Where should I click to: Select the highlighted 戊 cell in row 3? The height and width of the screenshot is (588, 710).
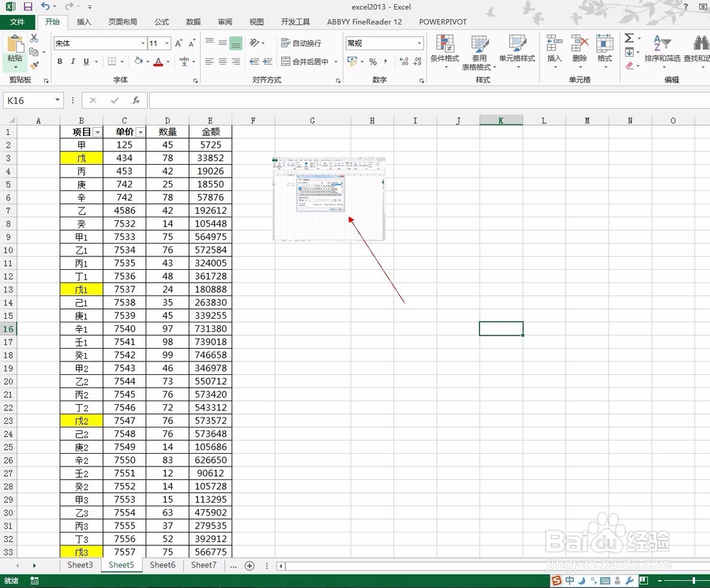coord(80,158)
